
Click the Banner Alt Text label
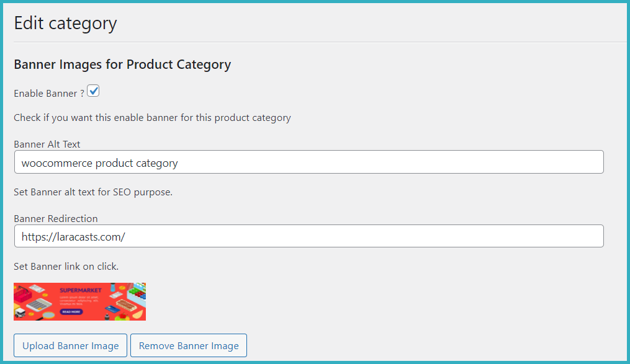47,144
